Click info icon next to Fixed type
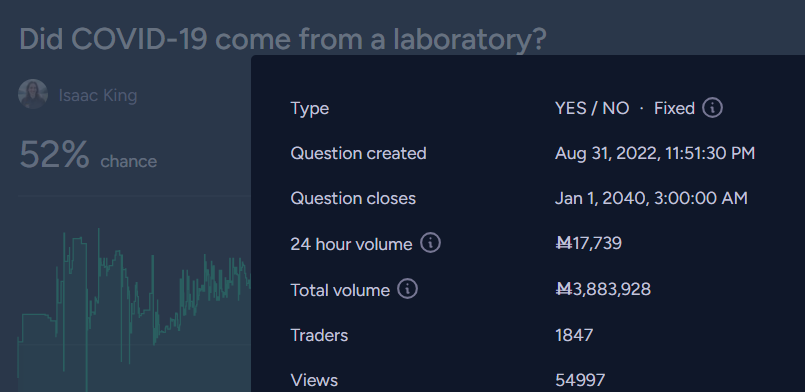The width and height of the screenshot is (805, 392). 712,108
